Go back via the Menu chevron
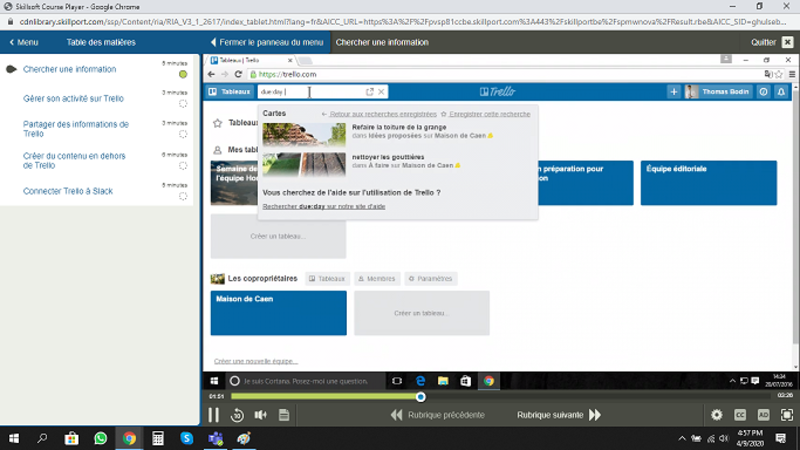Viewport: 800px width, 450px height. 23,42
